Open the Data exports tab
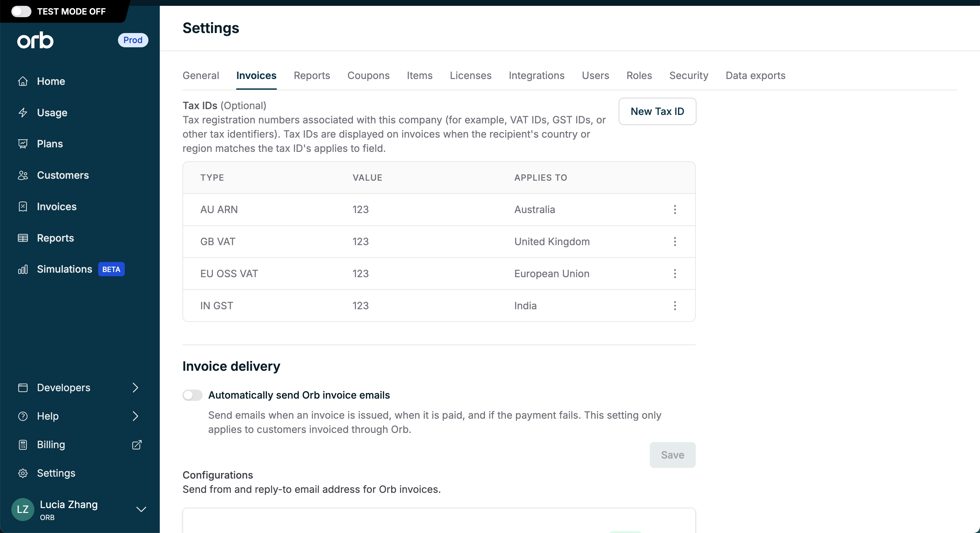This screenshot has height=533, width=980. point(755,75)
